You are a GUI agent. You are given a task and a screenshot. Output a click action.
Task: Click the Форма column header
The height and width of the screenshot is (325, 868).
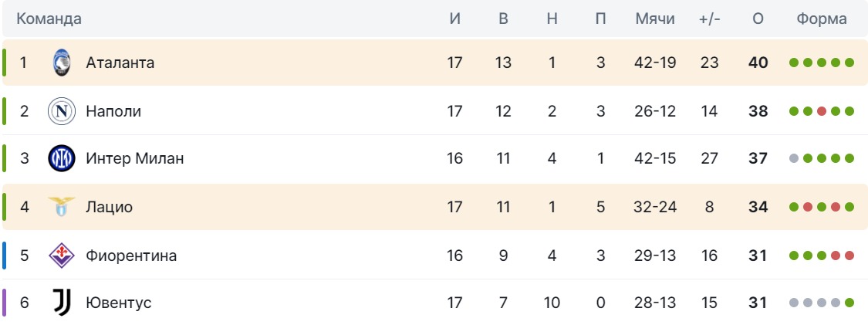click(x=822, y=19)
